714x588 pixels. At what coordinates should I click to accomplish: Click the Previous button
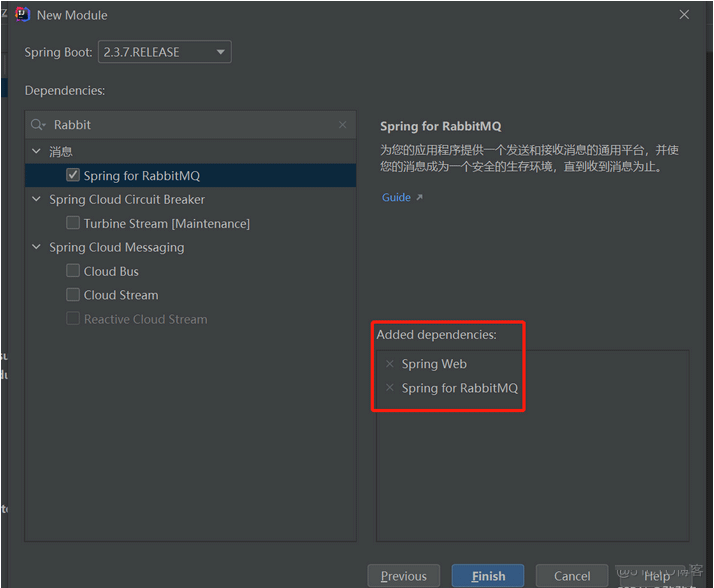404,576
